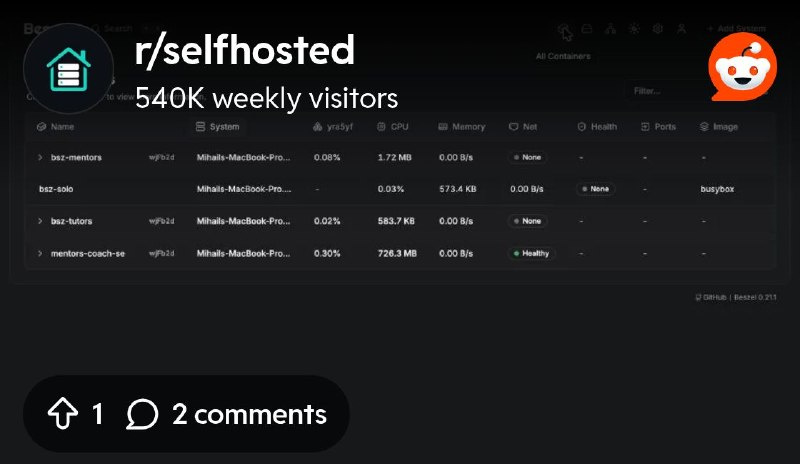Open the user profile icon
Image resolution: width=800 pixels, height=464 pixels.
pos(681,29)
